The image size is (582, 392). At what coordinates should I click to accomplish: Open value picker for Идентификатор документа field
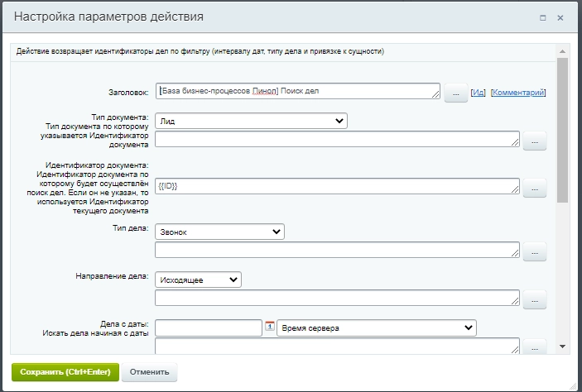point(534,189)
